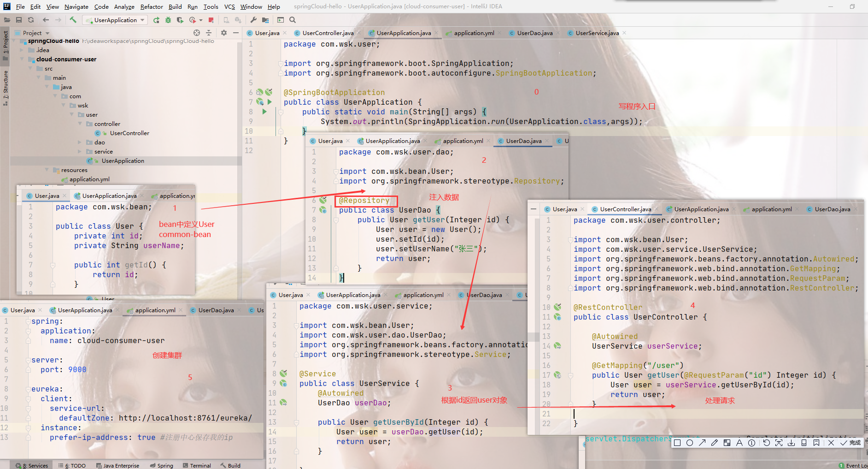Build the project with the hammer icon
This screenshot has width=868, height=469.
[x=73, y=20]
